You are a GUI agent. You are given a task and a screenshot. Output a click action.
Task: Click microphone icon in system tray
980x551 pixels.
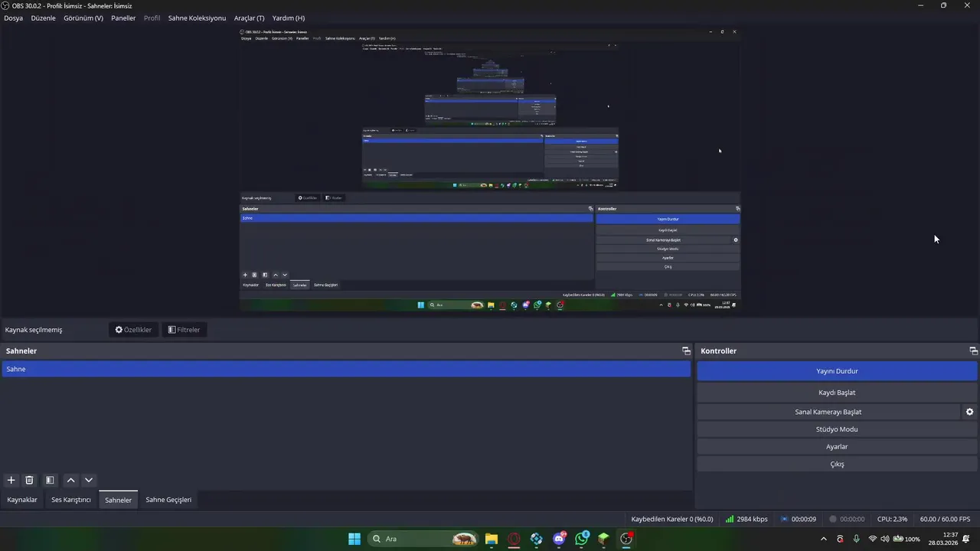[x=856, y=539]
